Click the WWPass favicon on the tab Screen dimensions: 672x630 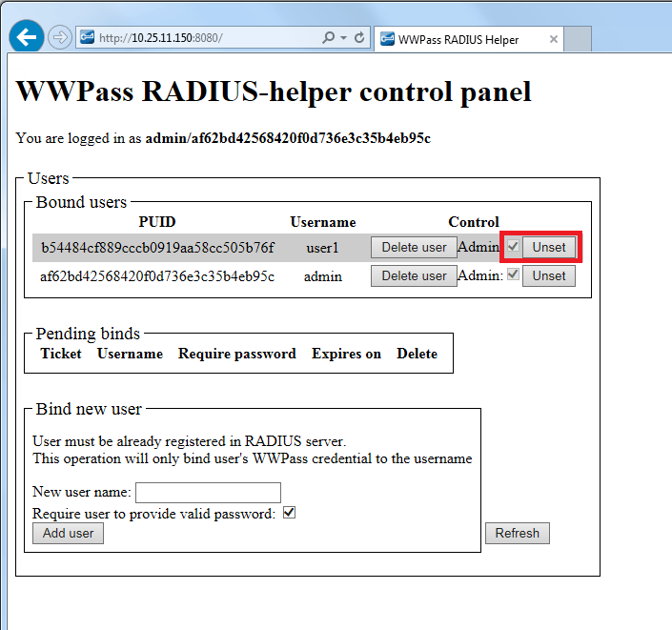point(387,39)
